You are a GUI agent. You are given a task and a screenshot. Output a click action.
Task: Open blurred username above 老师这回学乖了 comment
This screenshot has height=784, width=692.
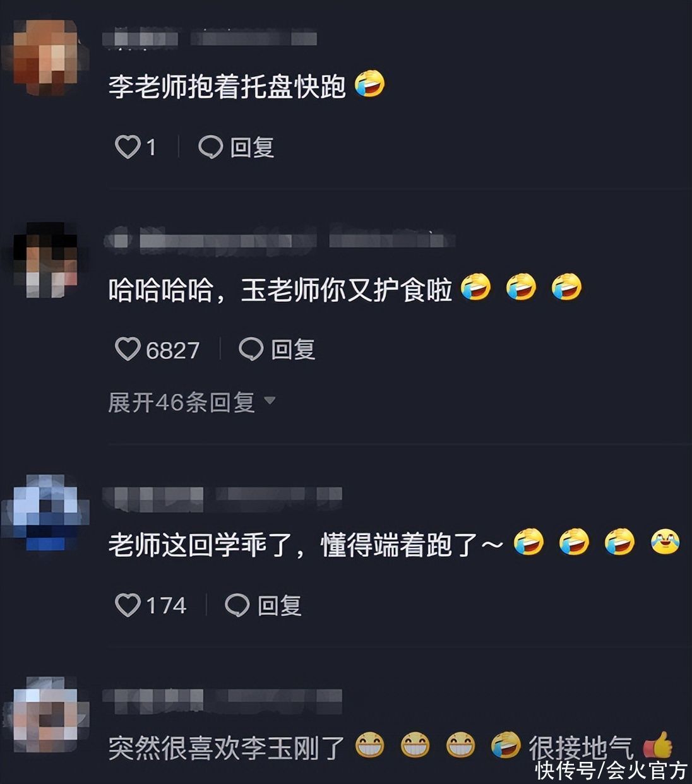[x=222, y=499]
